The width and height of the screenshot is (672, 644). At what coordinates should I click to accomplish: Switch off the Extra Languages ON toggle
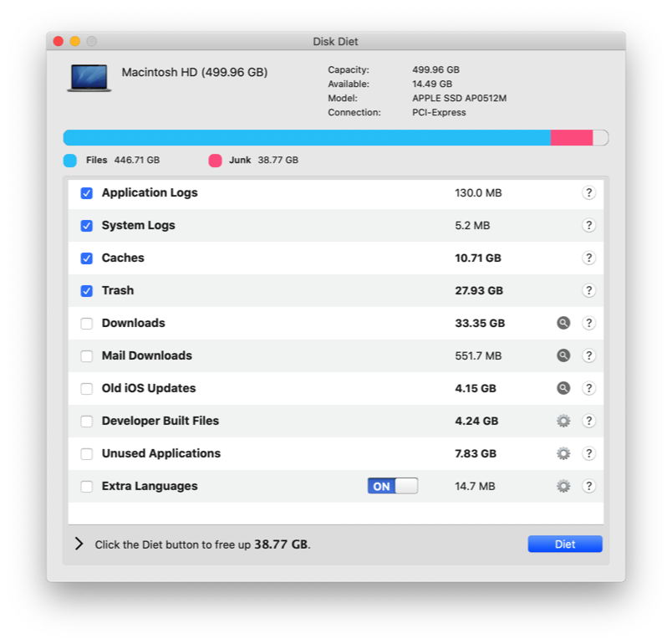point(393,486)
